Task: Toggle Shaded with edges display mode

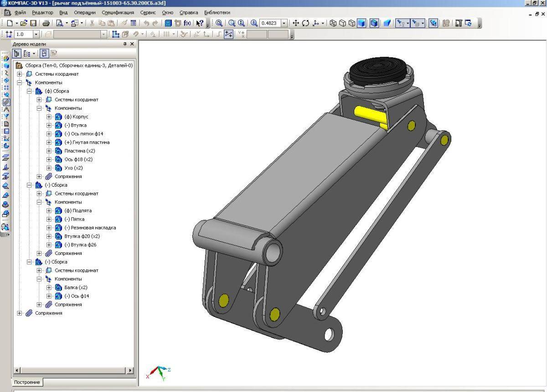Action: click(374, 23)
